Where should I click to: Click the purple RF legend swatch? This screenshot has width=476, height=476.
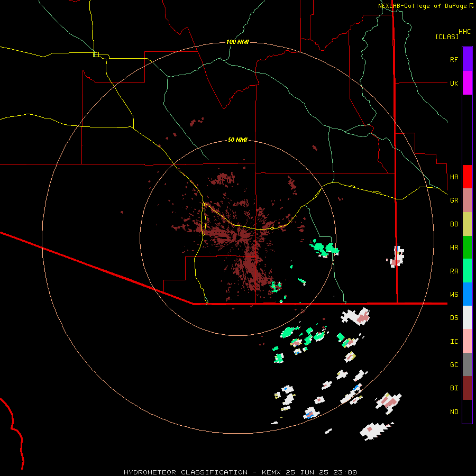pyautogui.click(x=467, y=59)
